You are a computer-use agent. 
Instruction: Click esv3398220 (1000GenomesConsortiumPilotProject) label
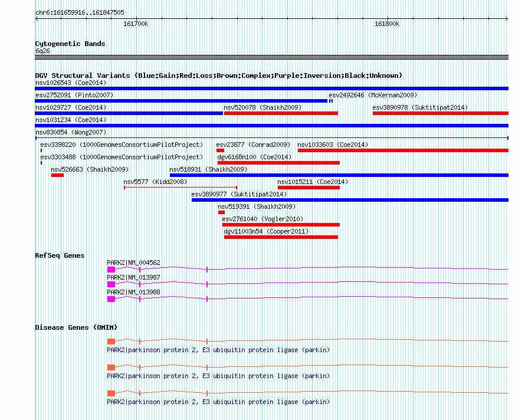[x=122, y=145]
